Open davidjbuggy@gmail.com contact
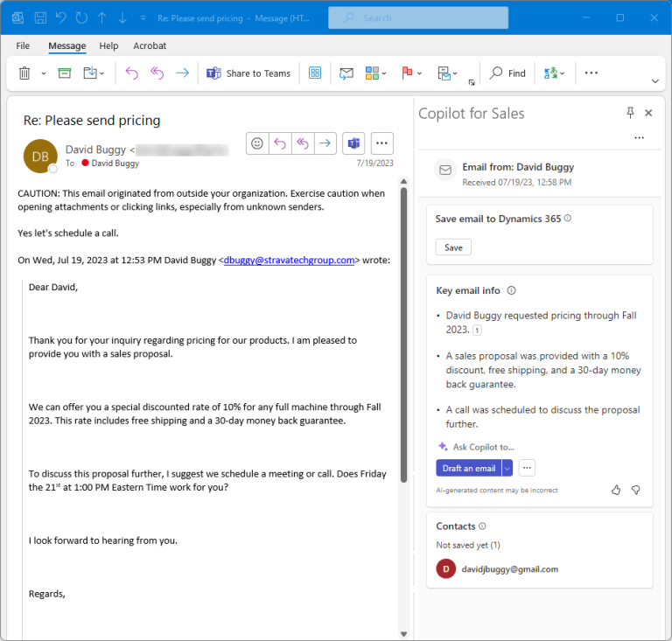The image size is (672, 641). (509, 569)
